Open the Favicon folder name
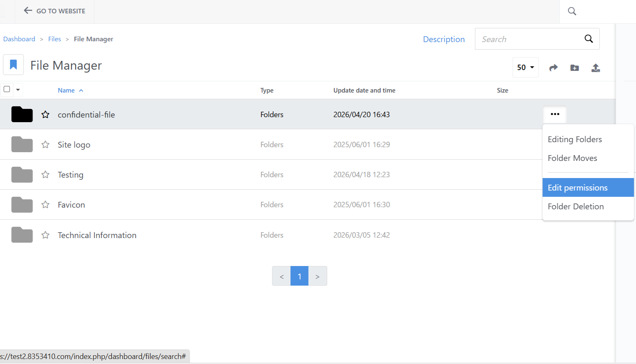Viewport: 636px width, 364px height. click(71, 205)
